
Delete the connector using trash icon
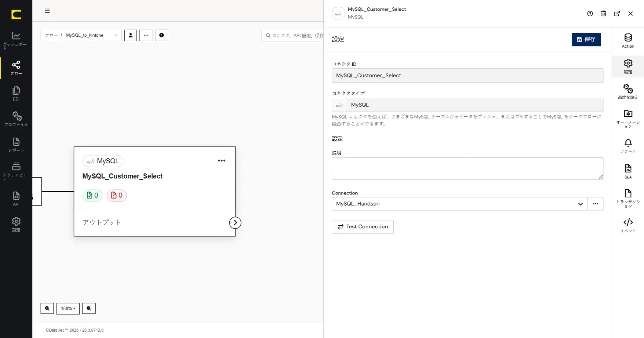click(x=603, y=13)
